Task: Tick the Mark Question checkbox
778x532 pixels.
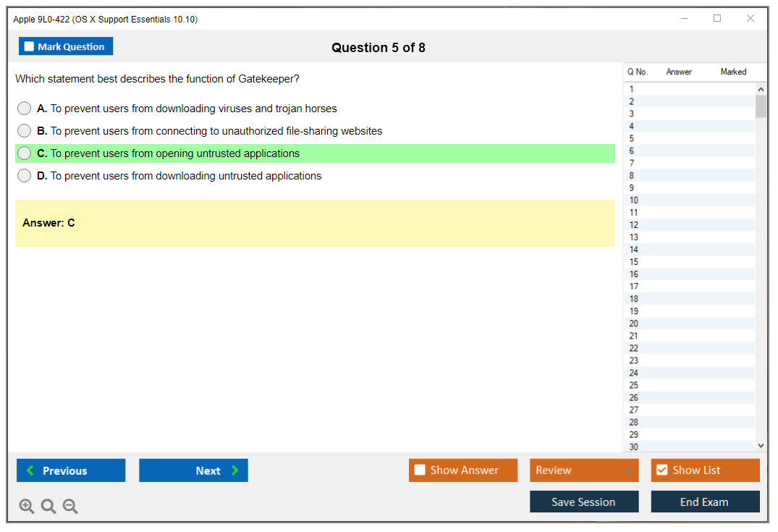Action: [x=30, y=47]
